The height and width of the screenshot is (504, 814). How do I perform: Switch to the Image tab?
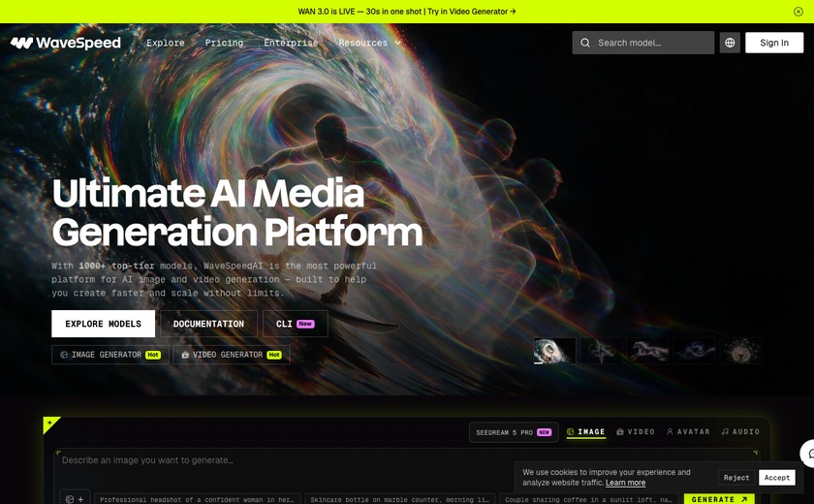point(585,432)
